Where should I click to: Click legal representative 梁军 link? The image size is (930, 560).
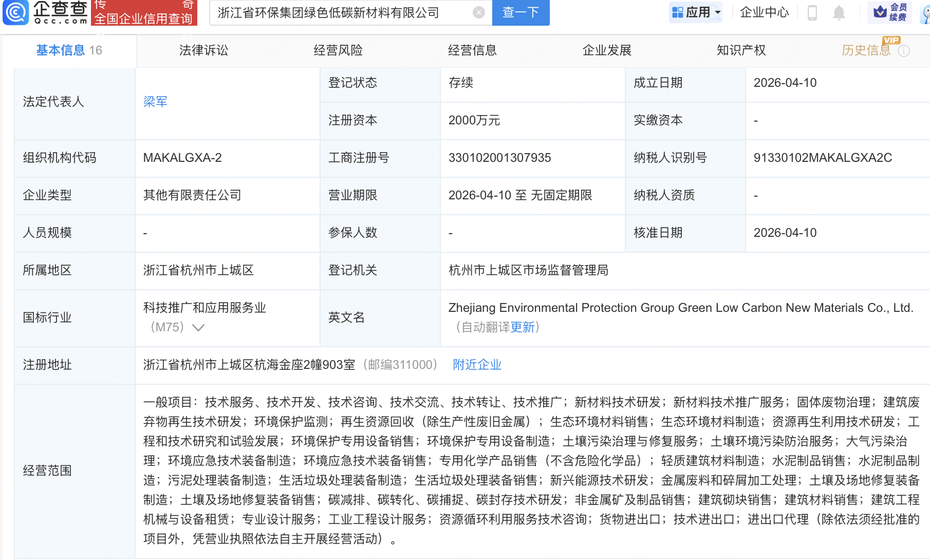tap(155, 102)
